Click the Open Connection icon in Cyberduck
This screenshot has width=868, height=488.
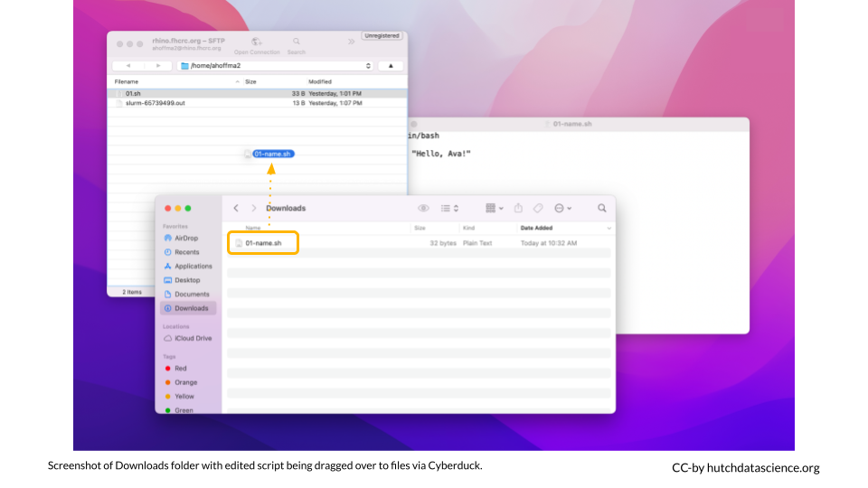click(x=256, y=42)
